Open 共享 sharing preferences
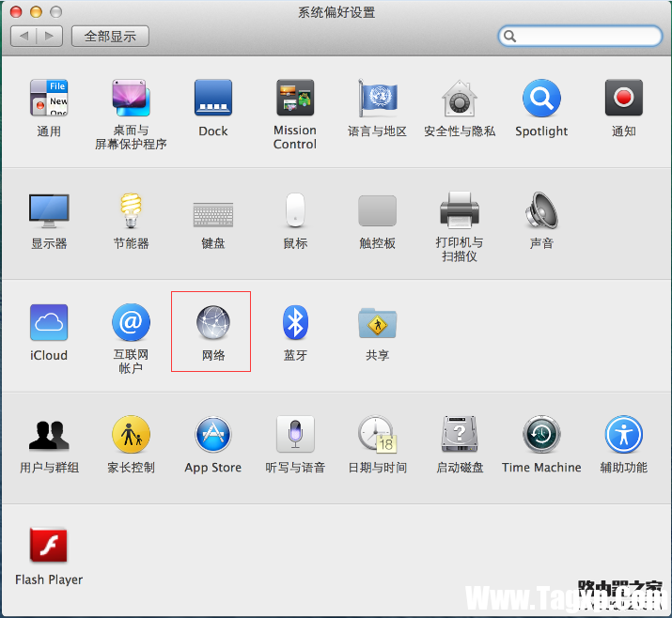672x618 pixels. pyautogui.click(x=378, y=323)
